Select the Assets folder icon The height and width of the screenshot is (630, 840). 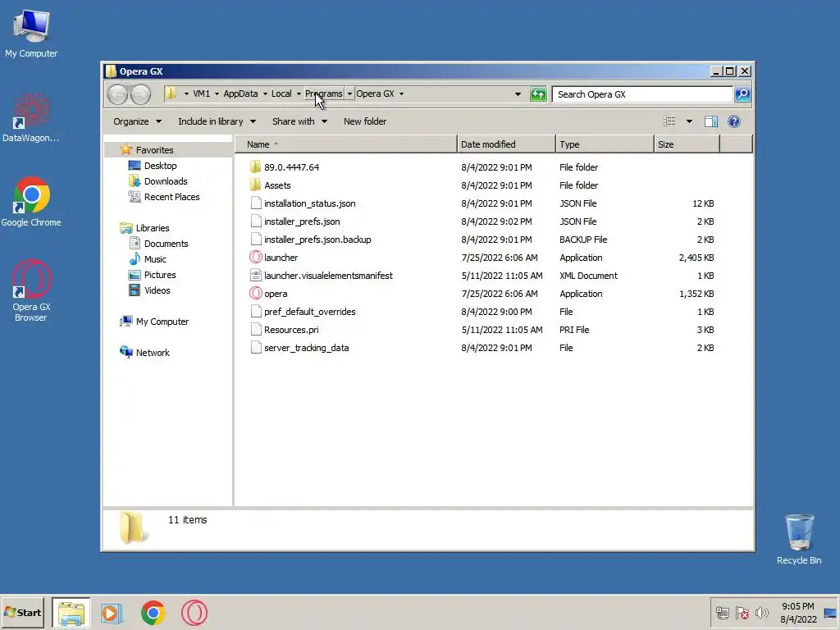click(x=256, y=185)
